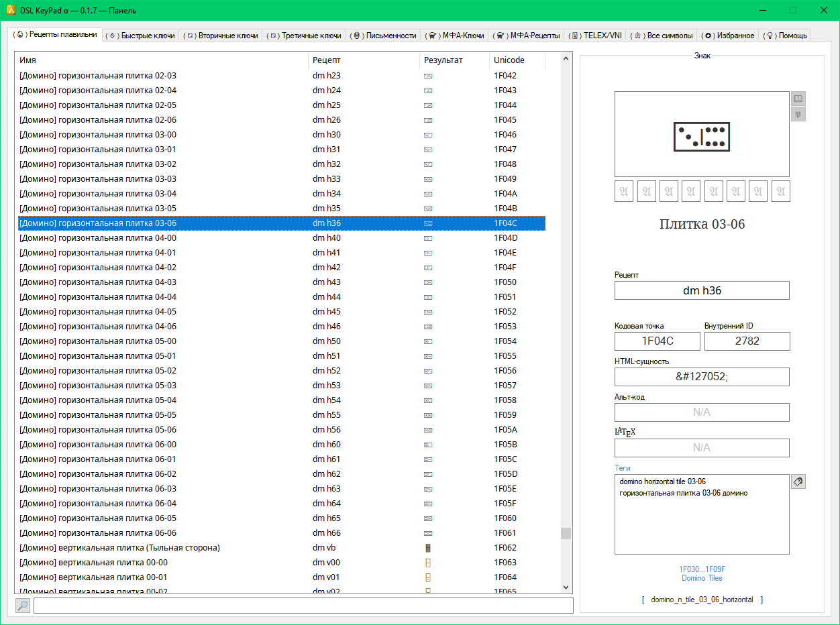Select the first glyph variant box under the preview
Image resolution: width=840 pixels, height=625 pixels.
[x=624, y=191]
